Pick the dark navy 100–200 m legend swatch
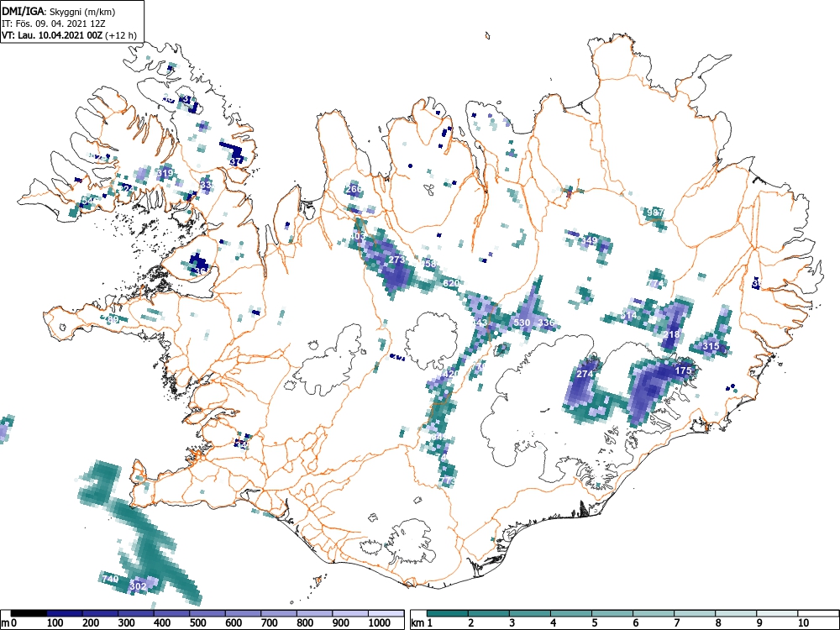 65,613
